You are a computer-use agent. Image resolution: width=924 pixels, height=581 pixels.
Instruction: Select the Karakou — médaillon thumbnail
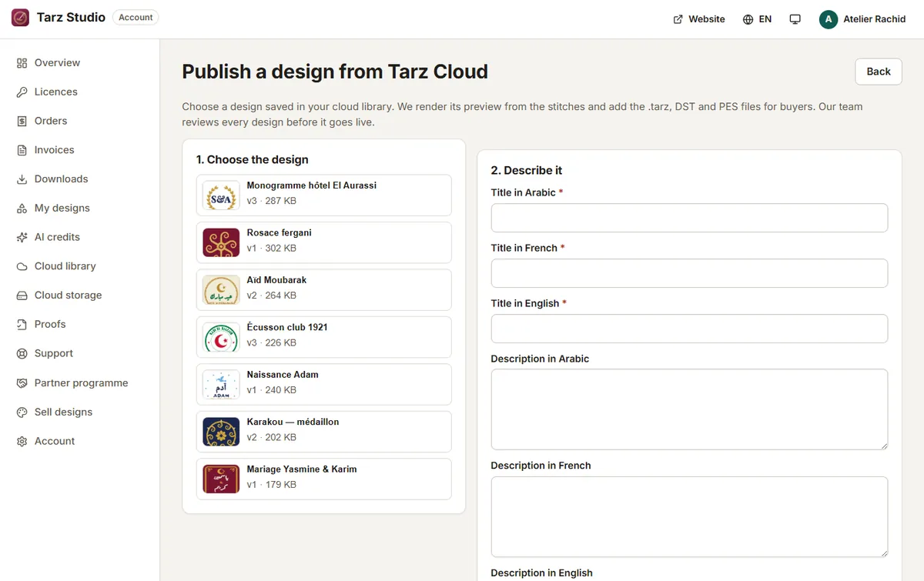pyautogui.click(x=221, y=432)
